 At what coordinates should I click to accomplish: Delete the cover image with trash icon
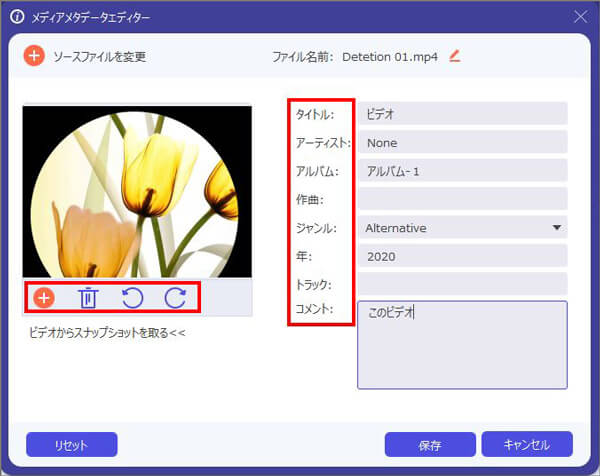(x=88, y=297)
